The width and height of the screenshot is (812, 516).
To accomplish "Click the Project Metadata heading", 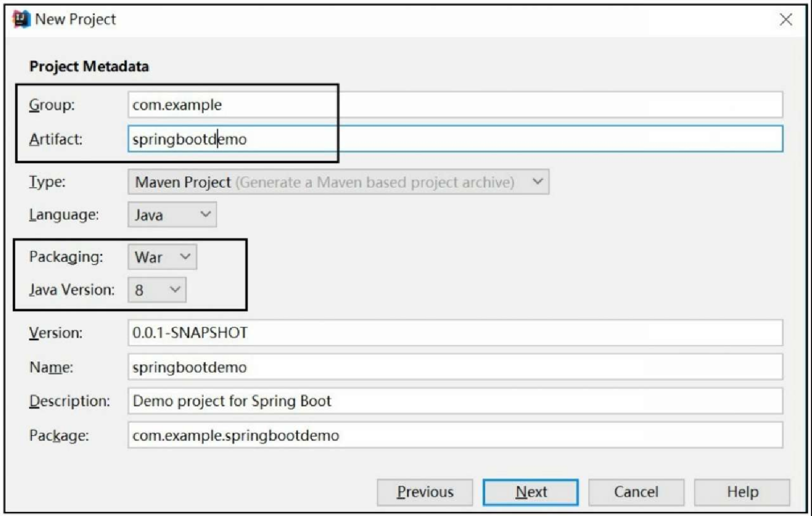I will pos(89,67).
